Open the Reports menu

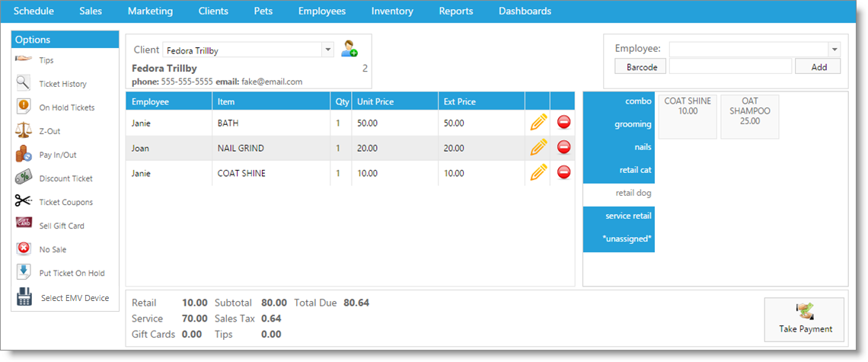456,11
